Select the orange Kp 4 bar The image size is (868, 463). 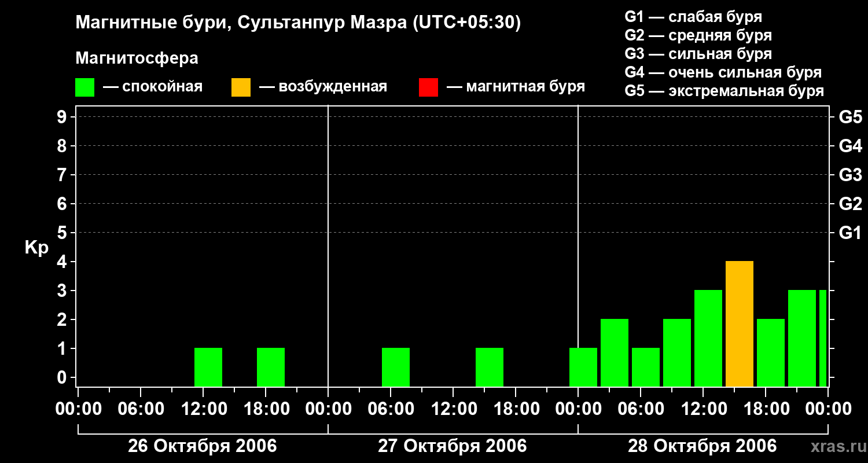click(739, 324)
